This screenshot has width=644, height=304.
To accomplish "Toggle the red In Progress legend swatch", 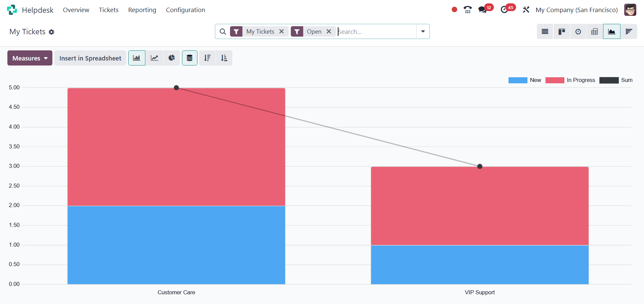I will point(555,80).
